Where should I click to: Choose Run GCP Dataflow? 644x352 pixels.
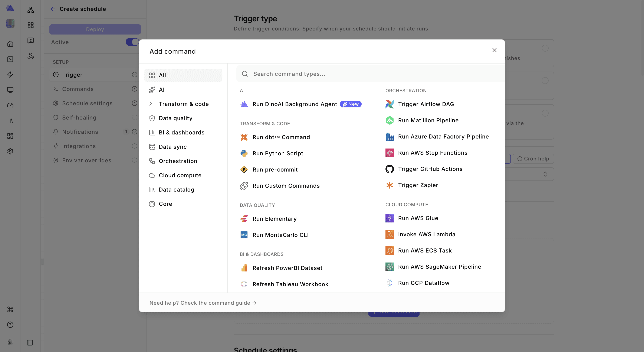point(417,283)
